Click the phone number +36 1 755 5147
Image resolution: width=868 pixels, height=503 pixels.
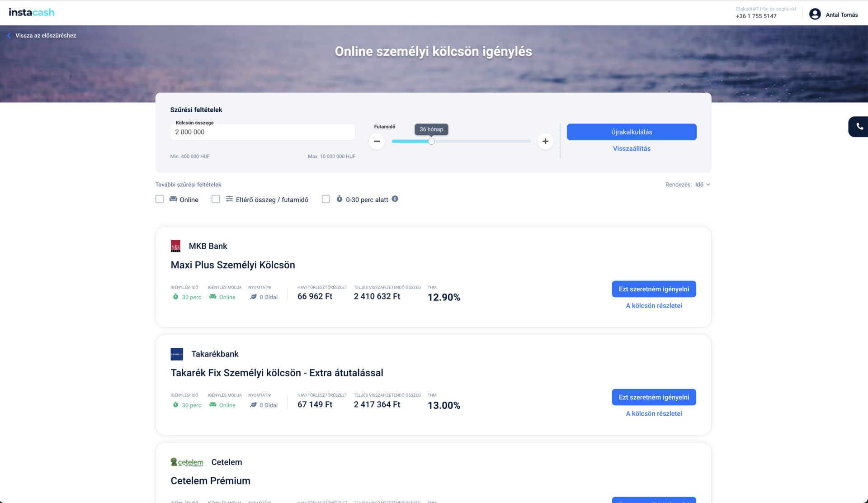pos(756,16)
